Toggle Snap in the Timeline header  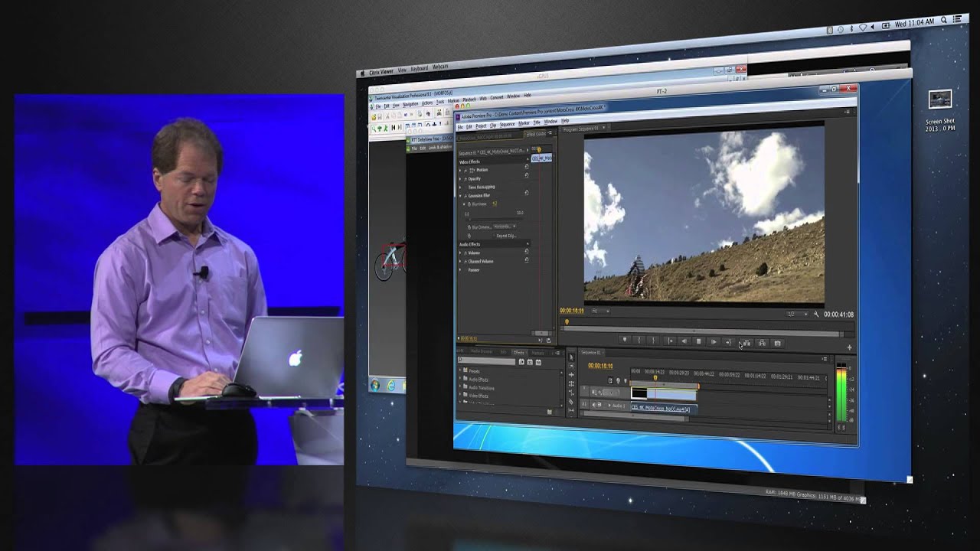pos(610,380)
